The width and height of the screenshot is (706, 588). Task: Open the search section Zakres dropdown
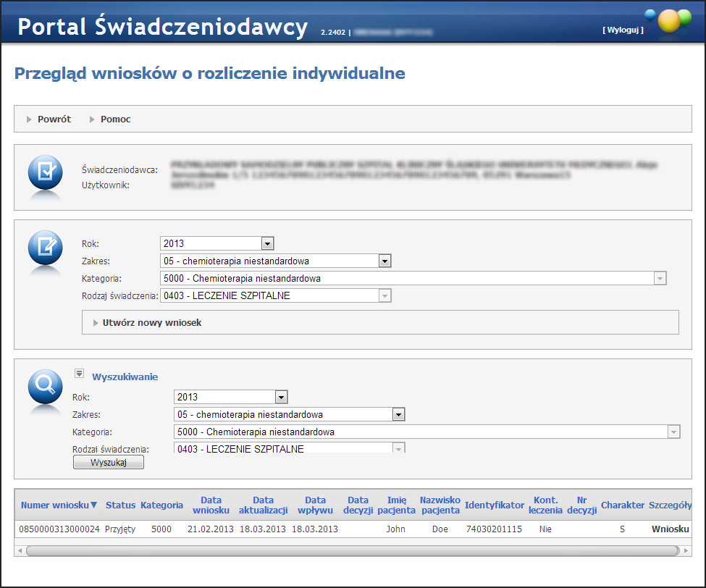point(398,415)
